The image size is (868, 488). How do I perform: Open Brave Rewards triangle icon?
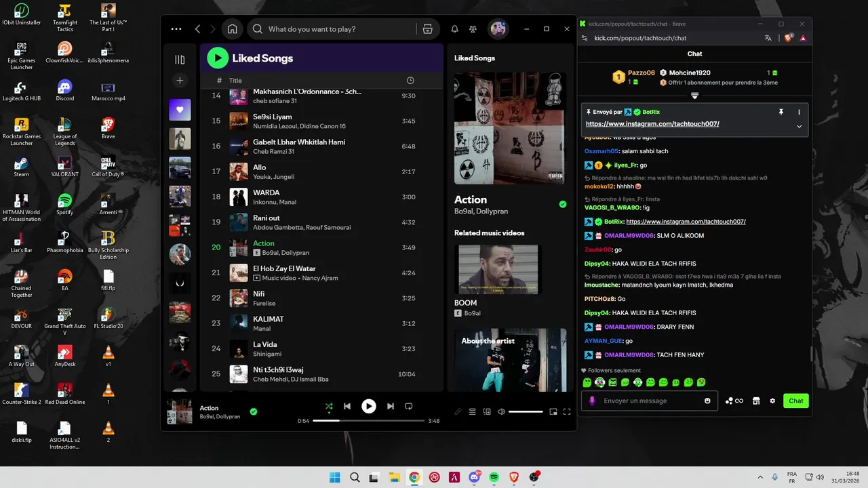[x=803, y=38]
